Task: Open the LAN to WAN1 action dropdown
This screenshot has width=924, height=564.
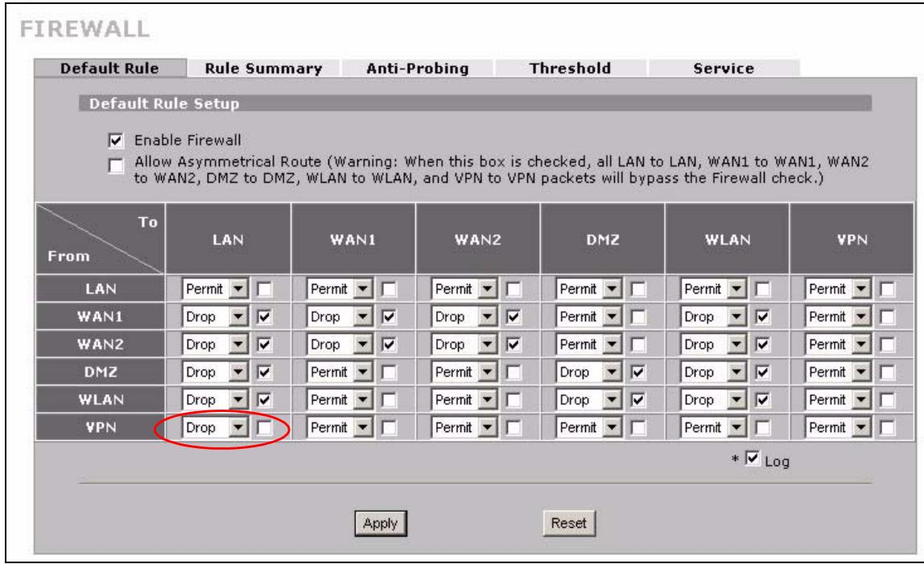Action: pyautogui.click(x=340, y=289)
